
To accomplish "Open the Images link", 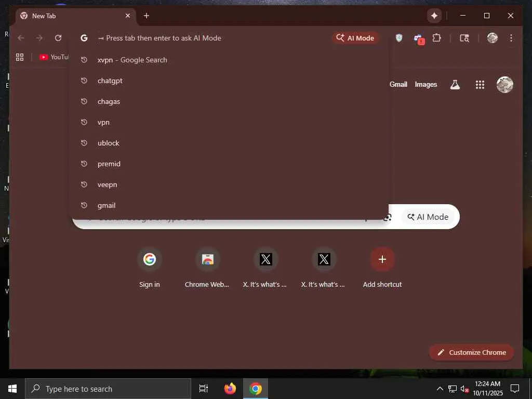I will point(426,85).
